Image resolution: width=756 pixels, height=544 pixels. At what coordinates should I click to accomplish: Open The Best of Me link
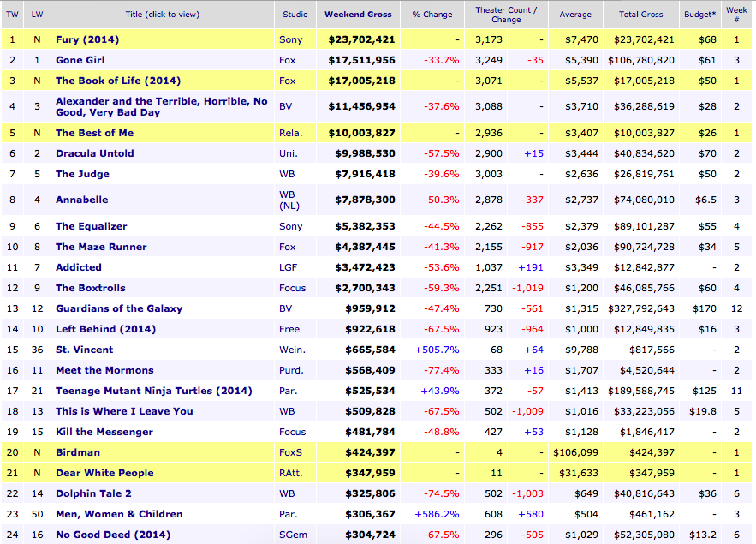pyautogui.click(x=94, y=133)
